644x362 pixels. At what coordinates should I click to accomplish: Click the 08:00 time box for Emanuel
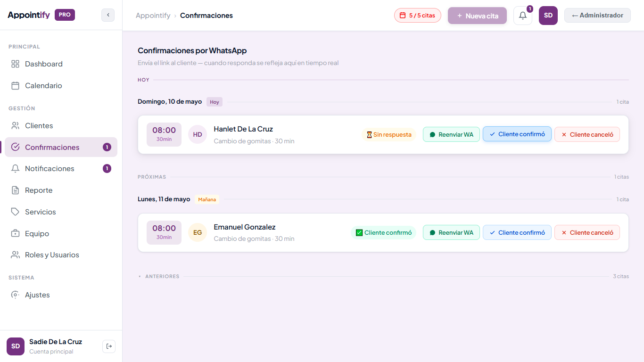point(164,232)
